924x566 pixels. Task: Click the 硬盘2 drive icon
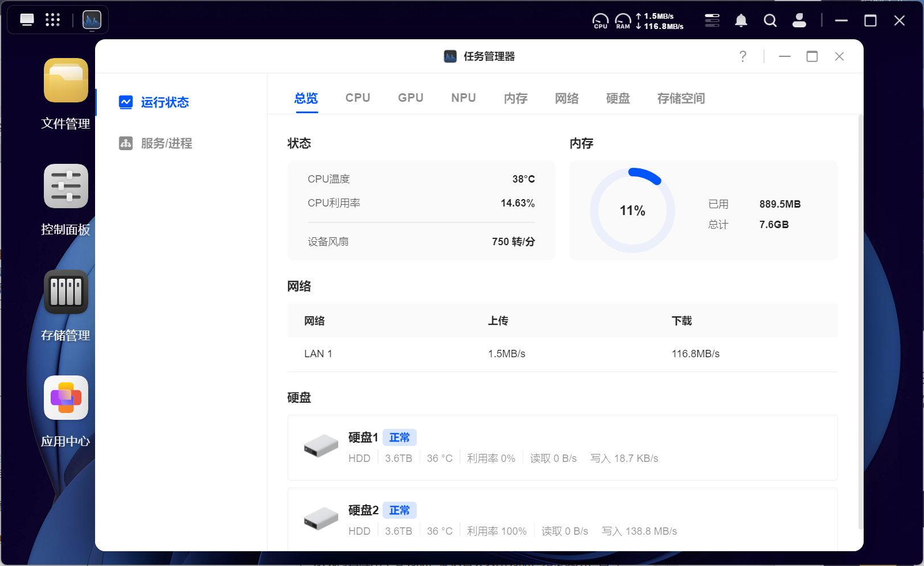coord(321,518)
